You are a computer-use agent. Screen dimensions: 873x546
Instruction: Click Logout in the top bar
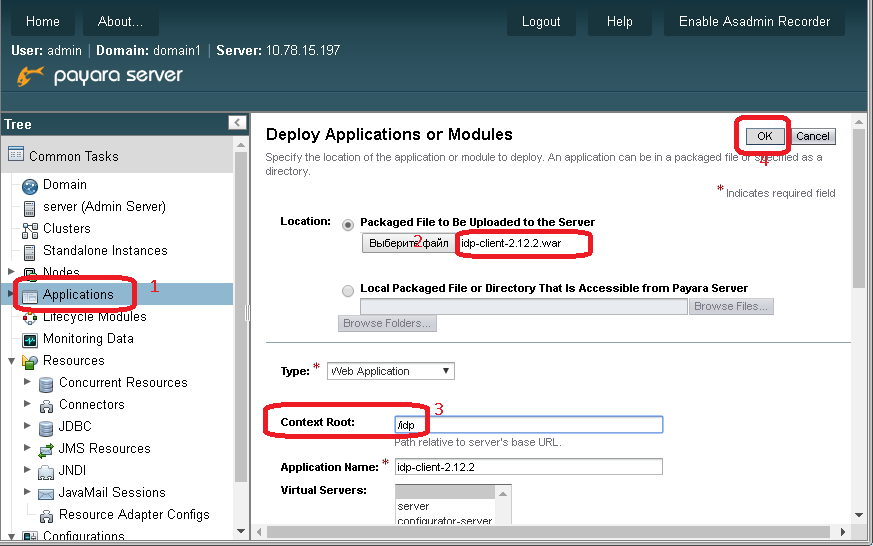541,22
